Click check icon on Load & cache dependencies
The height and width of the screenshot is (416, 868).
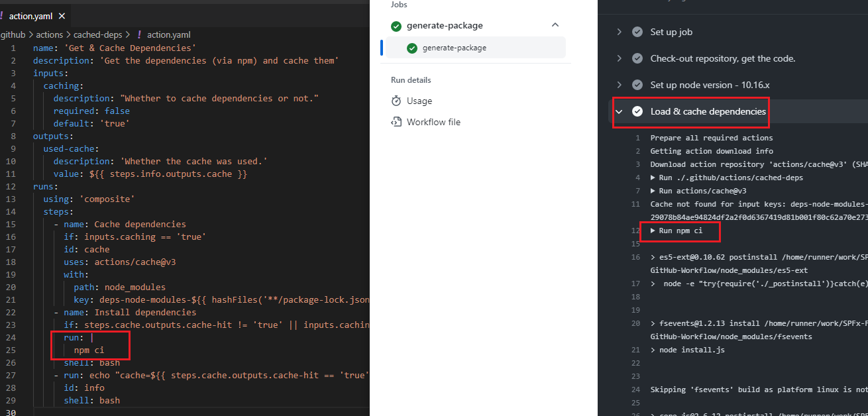(x=637, y=111)
